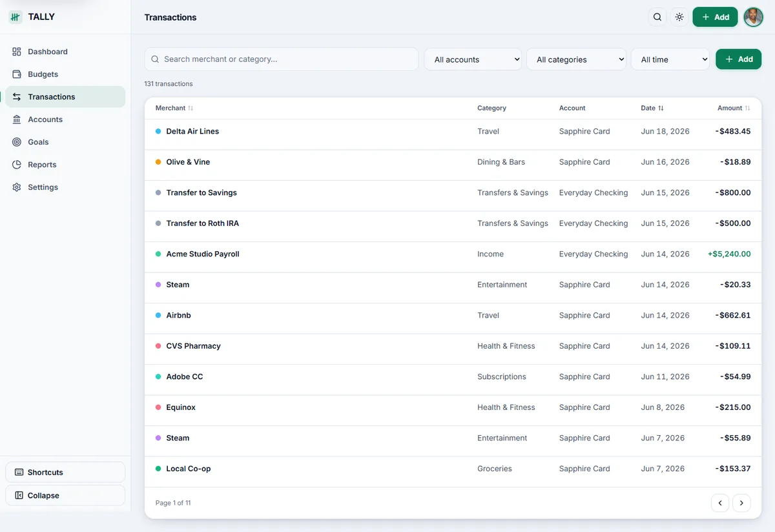775x532 pixels.
Task: Sort by Date column header
Action: 652,108
